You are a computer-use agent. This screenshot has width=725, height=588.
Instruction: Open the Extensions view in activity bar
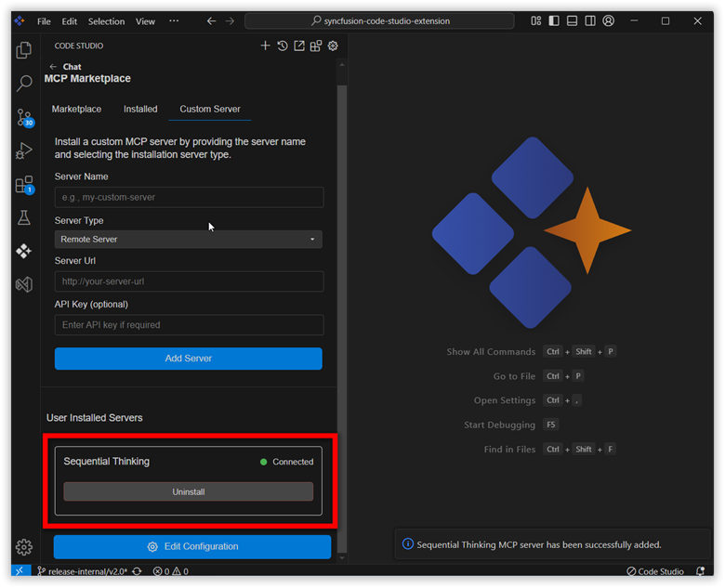click(24, 185)
